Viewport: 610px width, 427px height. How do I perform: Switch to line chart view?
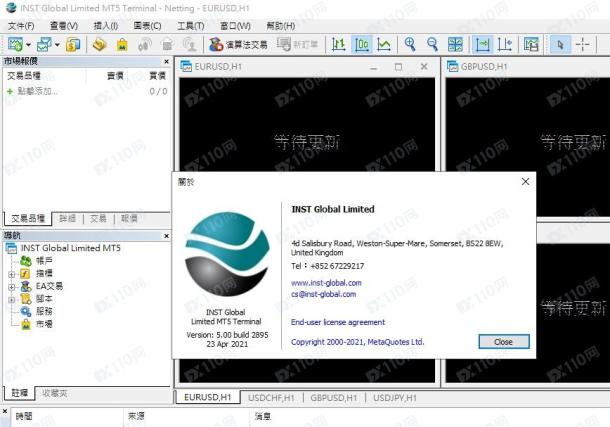[x=384, y=44]
